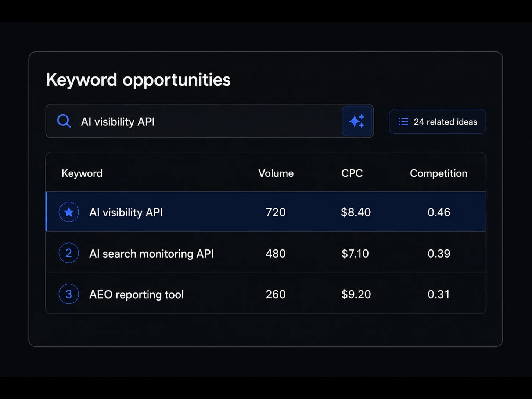The width and height of the screenshot is (532, 399).
Task: Click the 0.31 competition score
Action: pyautogui.click(x=439, y=294)
